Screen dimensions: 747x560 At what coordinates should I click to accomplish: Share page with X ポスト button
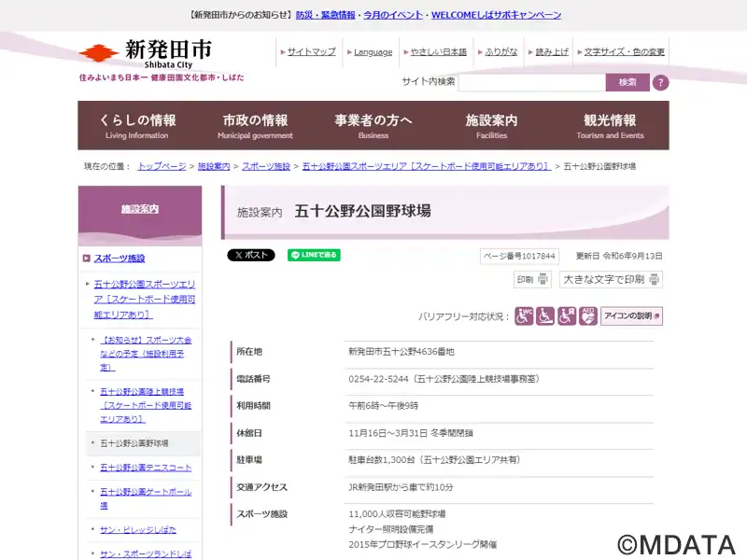tap(251, 255)
